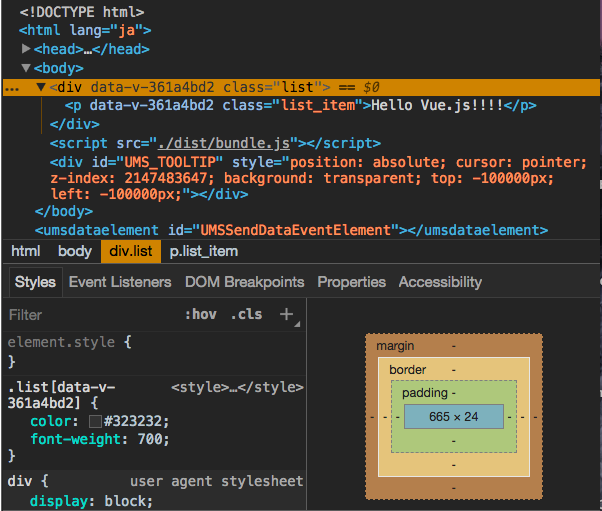The width and height of the screenshot is (602, 511).
Task: Select the closing </body> tag line
Action: pos(64,211)
